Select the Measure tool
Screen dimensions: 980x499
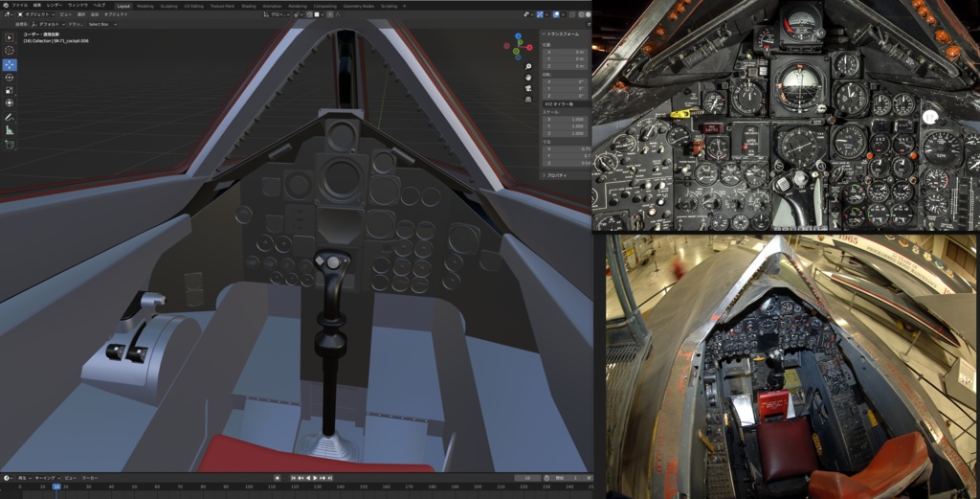10,130
